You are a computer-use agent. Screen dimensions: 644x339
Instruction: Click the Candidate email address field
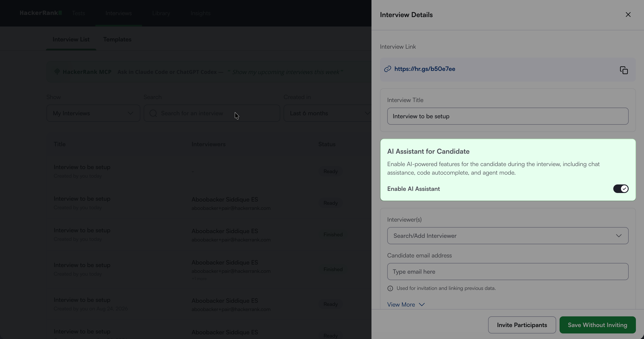pos(508,272)
